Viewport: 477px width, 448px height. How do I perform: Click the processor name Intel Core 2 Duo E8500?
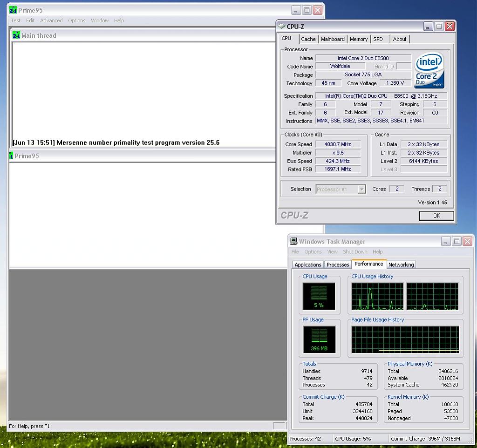(x=363, y=58)
